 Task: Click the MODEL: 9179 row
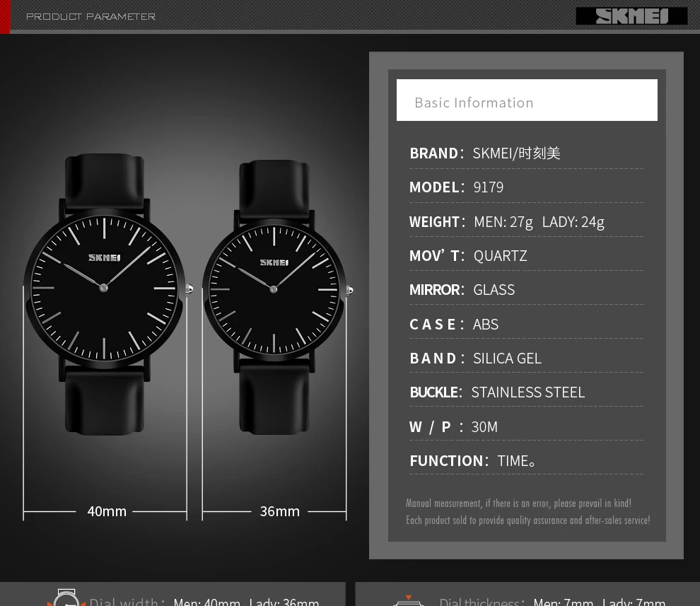(x=526, y=187)
